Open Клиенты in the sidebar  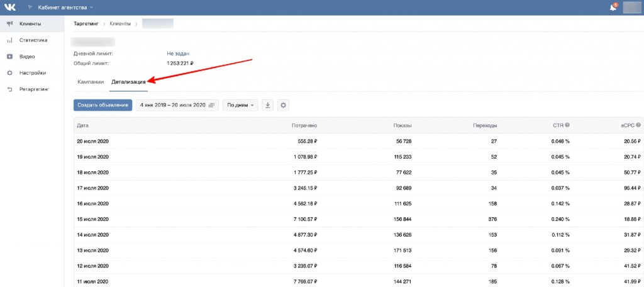click(x=30, y=24)
